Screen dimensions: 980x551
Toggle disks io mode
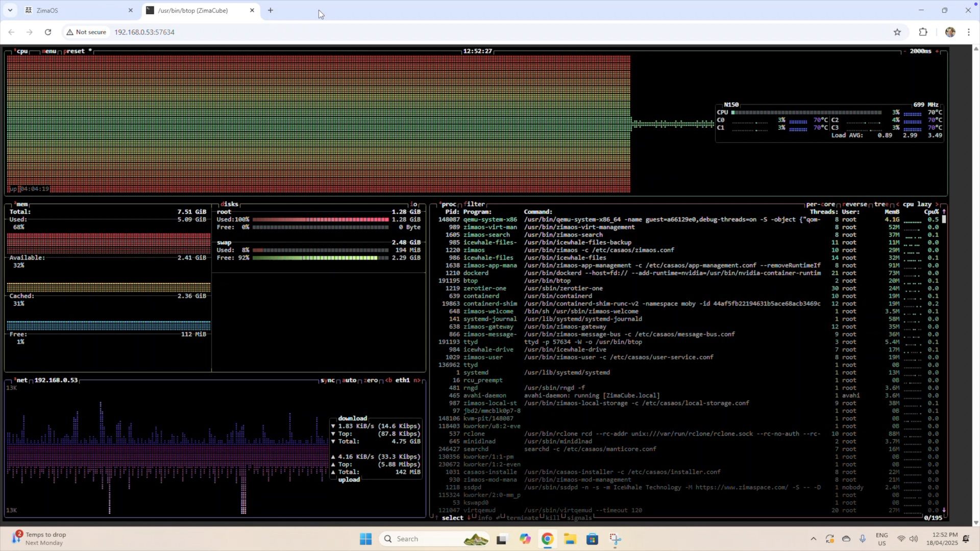413,204
